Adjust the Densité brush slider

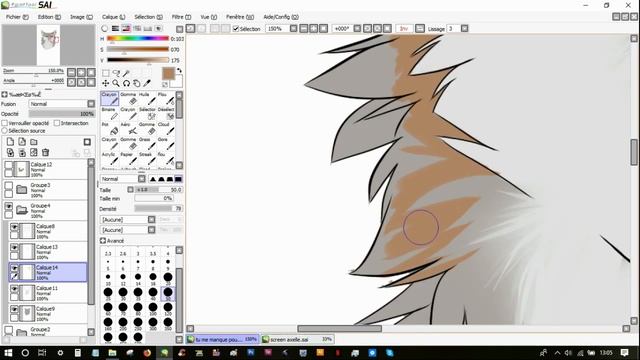click(x=158, y=209)
